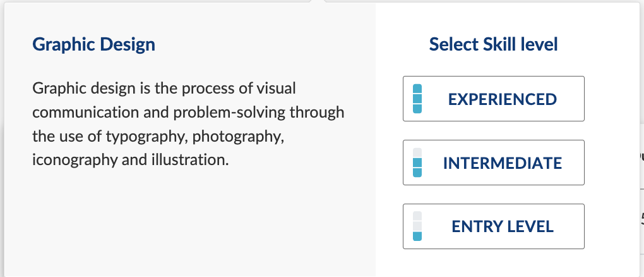Image resolution: width=644 pixels, height=277 pixels.
Task: Pick the ENTRY LEVEL skill option
Action: coord(493,226)
